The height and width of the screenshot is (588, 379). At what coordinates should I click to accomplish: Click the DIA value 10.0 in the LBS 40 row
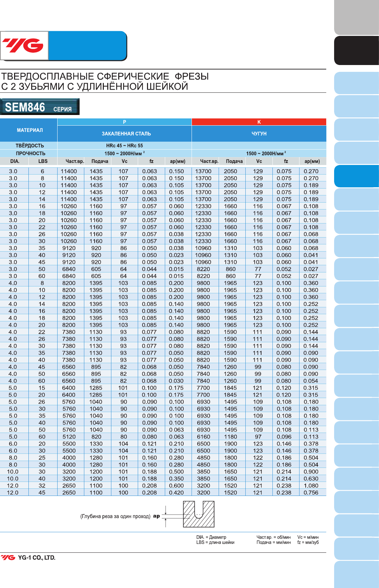[13, 478]
